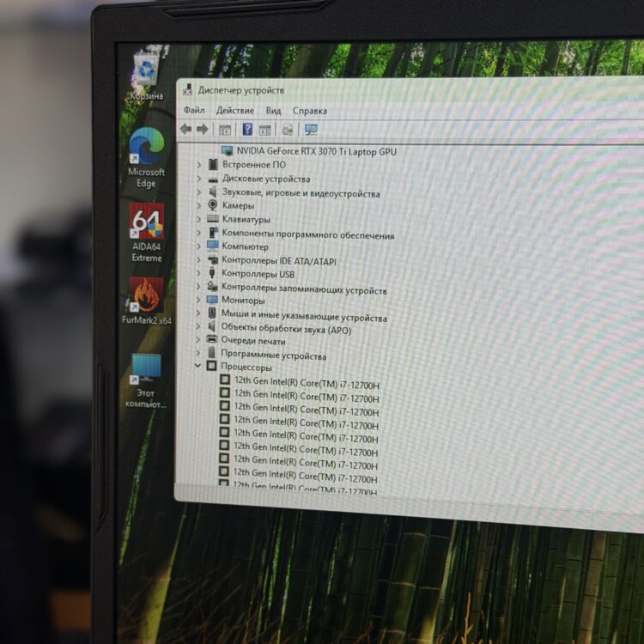Image resolution: width=644 pixels, height=644 pixels.
Task: Open the Справка menu
Action: (309, 111)
